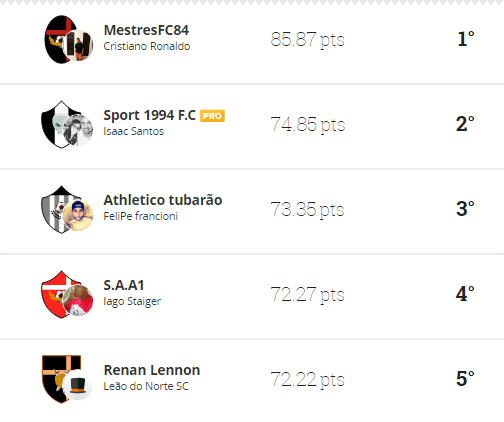Image resolution: width=504 pixels, height=422 pixels.
Task: Open Iago Staiger's profile photo
Action: point(78,300)
